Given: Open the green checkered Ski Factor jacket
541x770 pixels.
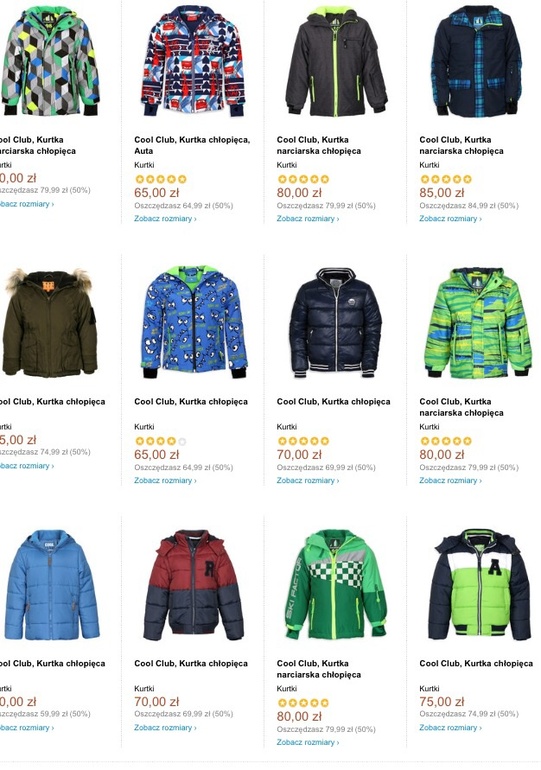Looking at the screenshot, I should click(336, 584).
